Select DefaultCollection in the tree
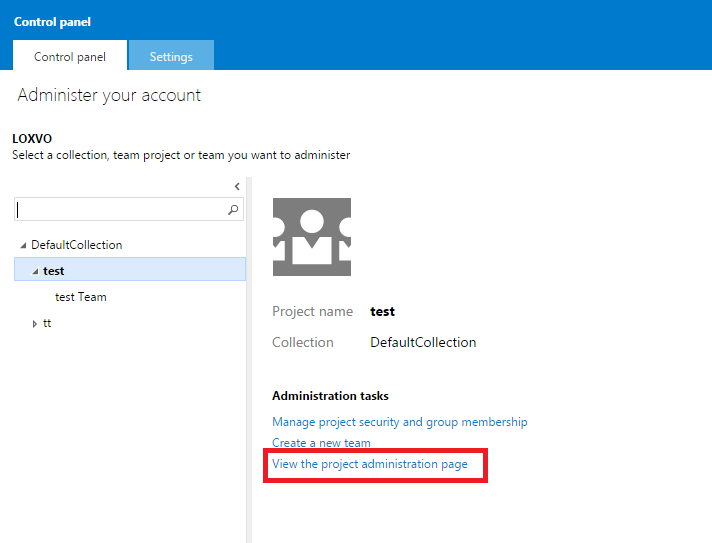 point(76,245)
